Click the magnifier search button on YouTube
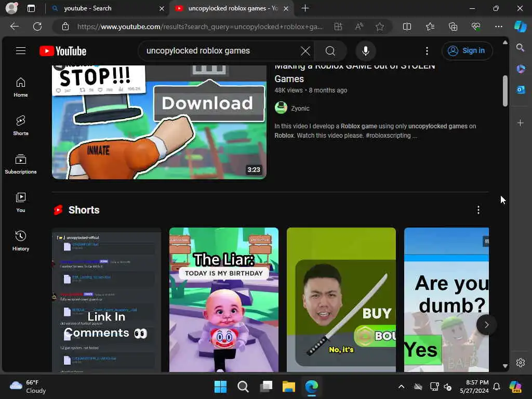The height and width of the screenshot is (399, 532). coord(330,51)
